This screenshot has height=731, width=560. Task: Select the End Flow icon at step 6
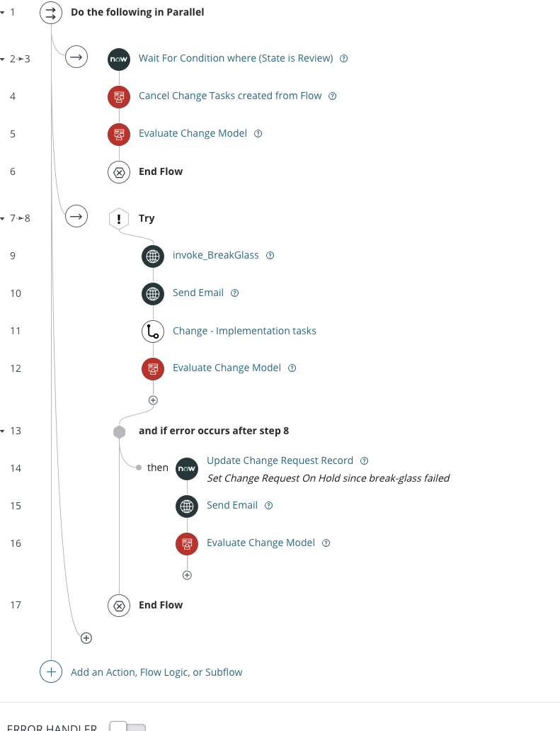118,171
